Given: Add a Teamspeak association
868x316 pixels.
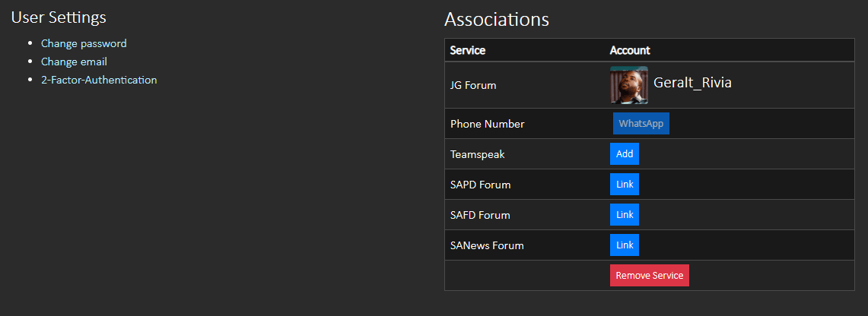Looking at the screenshot, I should point(625,154).
